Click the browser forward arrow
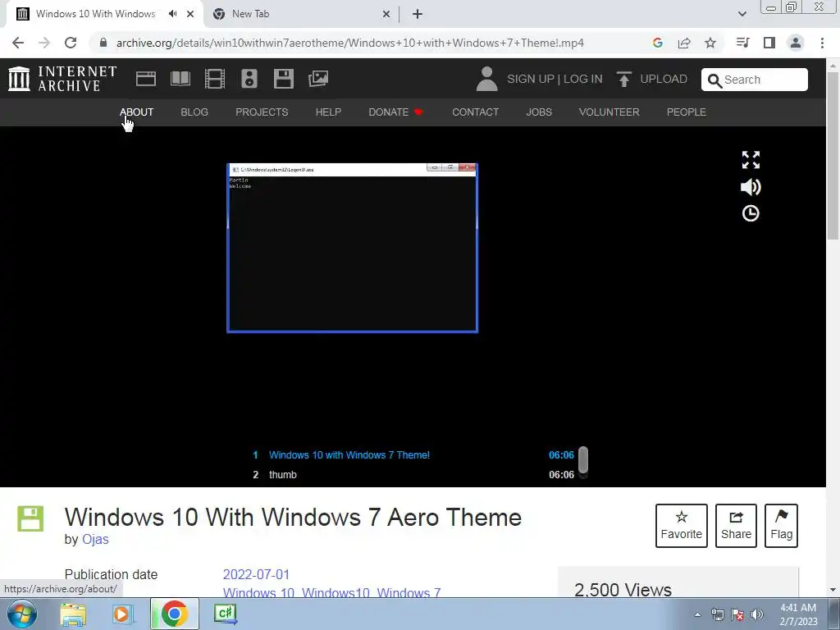Screen dimensions: 840x630 (x=44, y=43)
